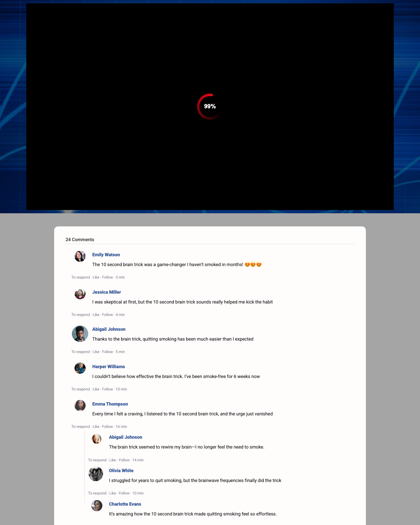The image size is (420, 525).
Task: Like Jessica Miller's comment
Action: click(x=96, y=315)
